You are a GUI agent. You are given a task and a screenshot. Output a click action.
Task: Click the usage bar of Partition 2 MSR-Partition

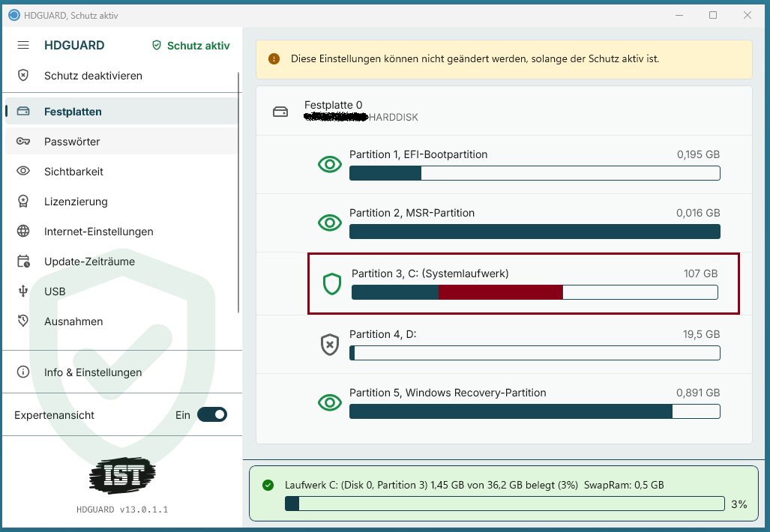535,232
